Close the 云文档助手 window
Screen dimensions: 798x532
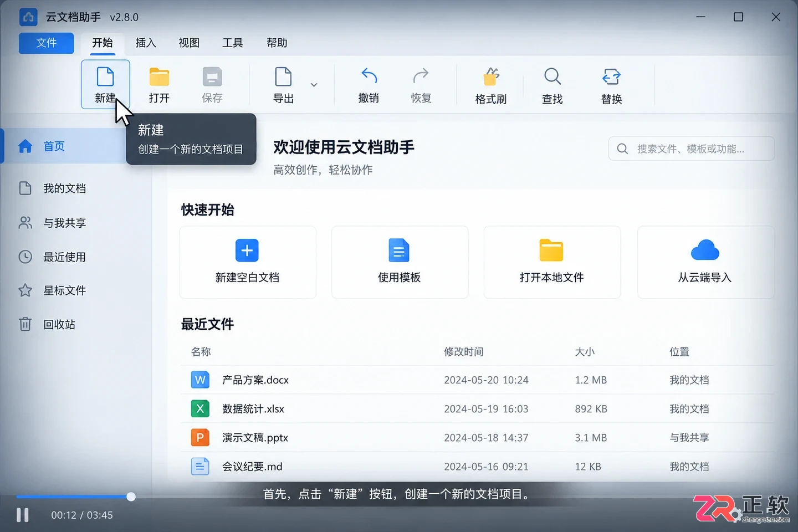(776, 17)
